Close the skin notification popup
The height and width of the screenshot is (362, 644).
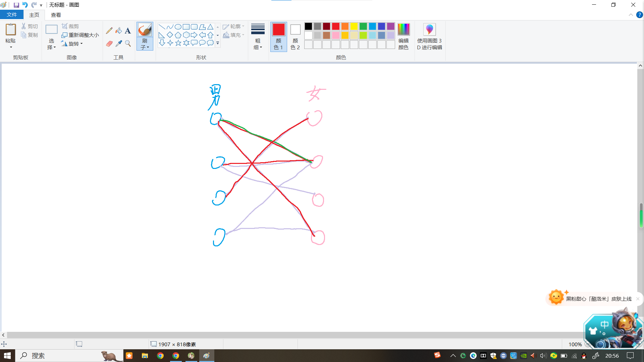tap(638, 299)
